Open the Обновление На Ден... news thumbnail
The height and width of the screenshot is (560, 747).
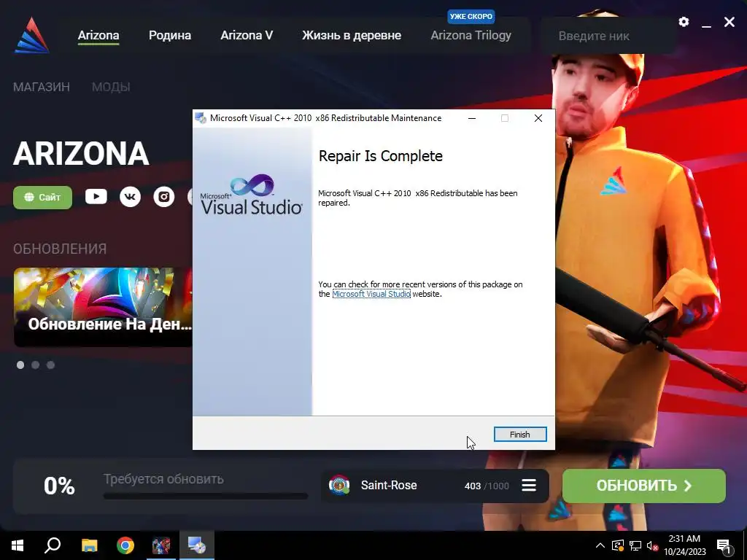[x=103, y=307]
